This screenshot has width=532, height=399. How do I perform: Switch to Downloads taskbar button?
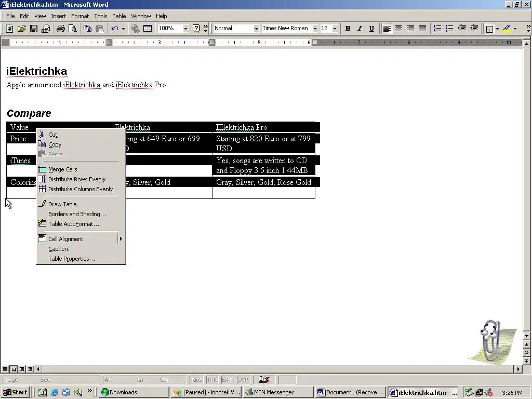[x=134, y=392]
